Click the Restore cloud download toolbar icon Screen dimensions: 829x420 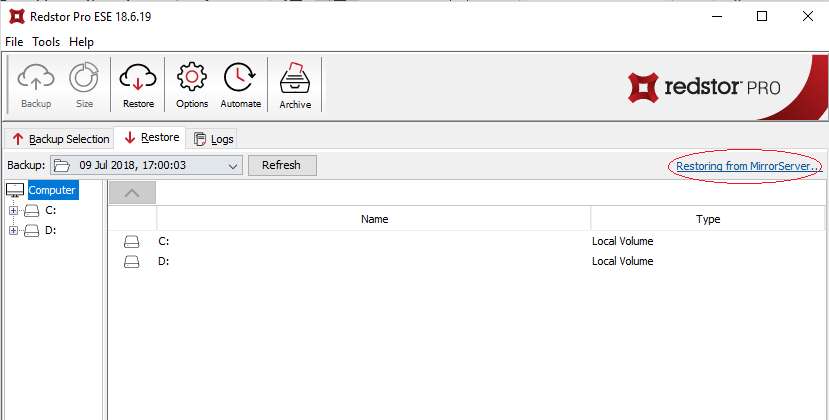coord(138,78)
